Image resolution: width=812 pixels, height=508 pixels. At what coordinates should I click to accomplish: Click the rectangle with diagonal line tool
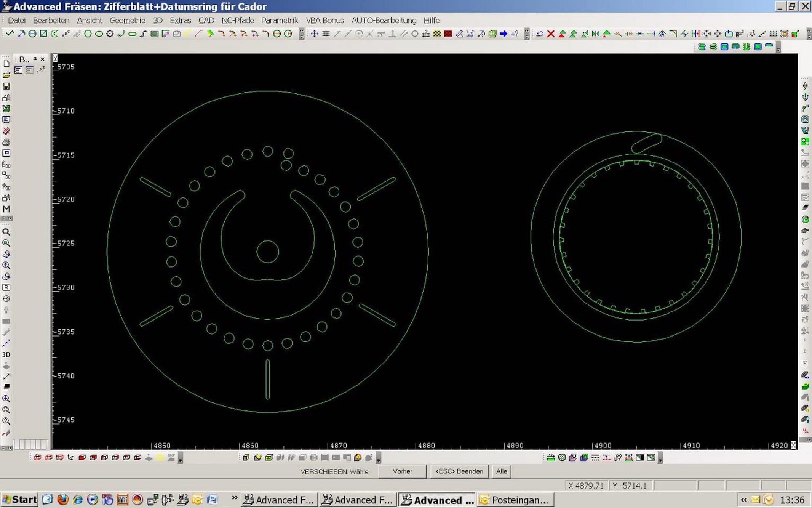click(43, 34)
